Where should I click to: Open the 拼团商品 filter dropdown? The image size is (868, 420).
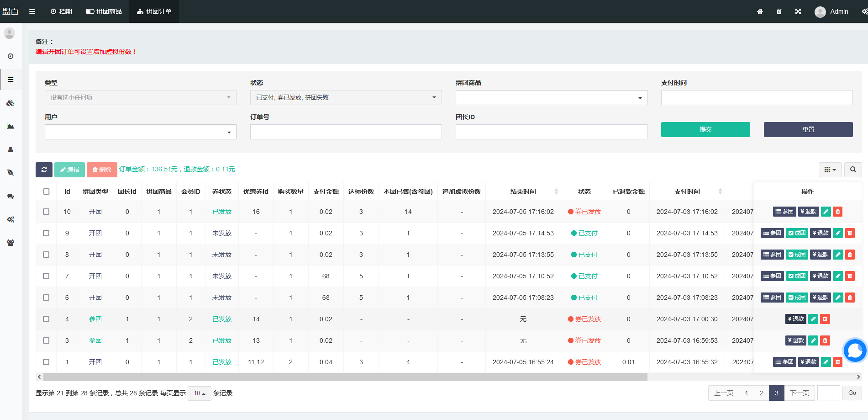[x=551, y=98]
